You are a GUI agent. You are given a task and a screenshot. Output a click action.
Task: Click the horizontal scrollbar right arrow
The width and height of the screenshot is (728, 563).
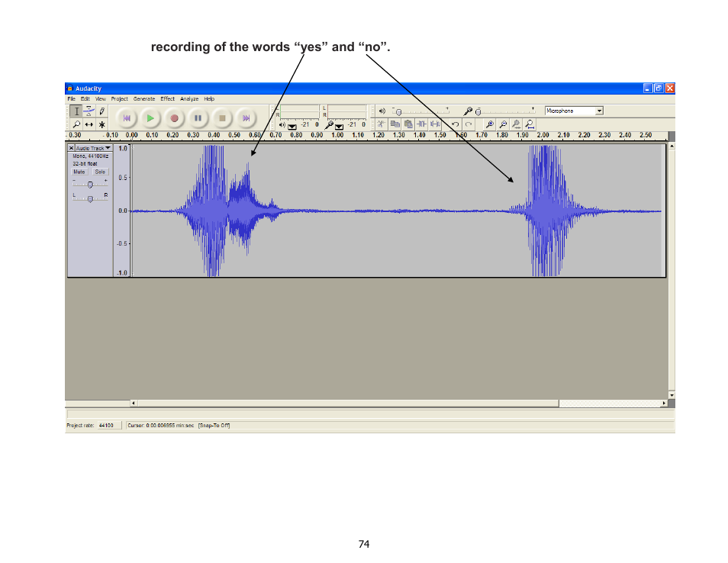[x=664, y=403]
